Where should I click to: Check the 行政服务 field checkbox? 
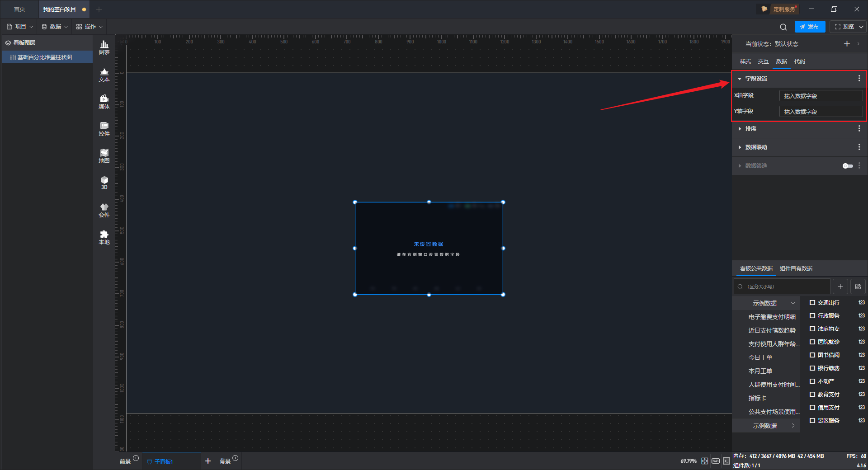click(x=812, y=316)
